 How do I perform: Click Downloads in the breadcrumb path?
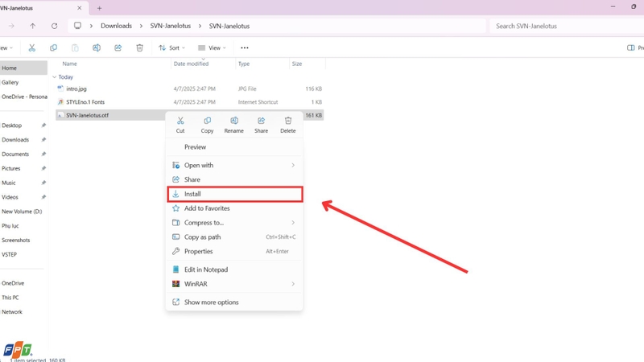coord(116,26)
